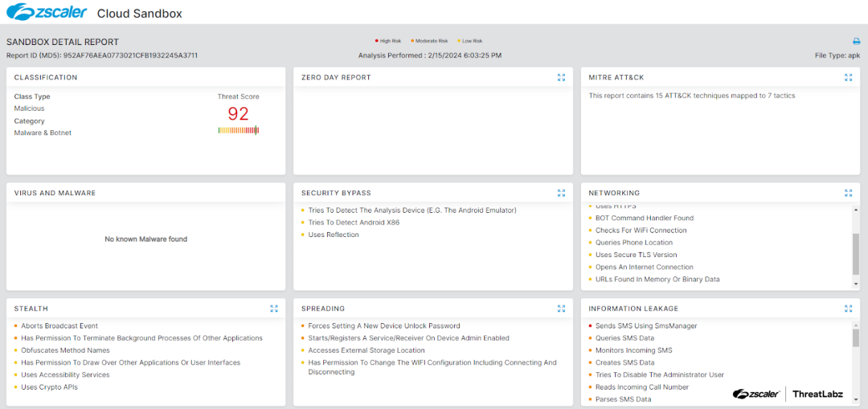The height and width of the screenshot is (409, 868).
Task: Expand the Networking panel
Action: 848,193
